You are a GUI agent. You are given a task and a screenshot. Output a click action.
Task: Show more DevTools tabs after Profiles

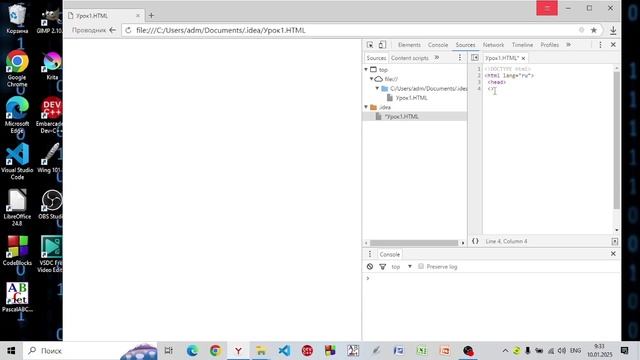[569, 45]
